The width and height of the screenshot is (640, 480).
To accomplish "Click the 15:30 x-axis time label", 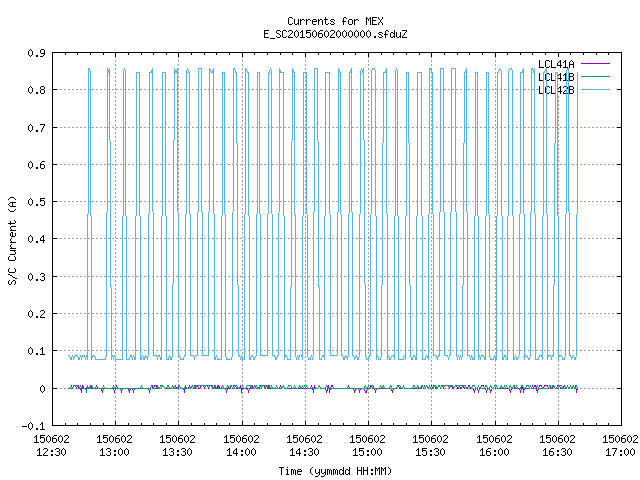I will (x=430, y=452).
